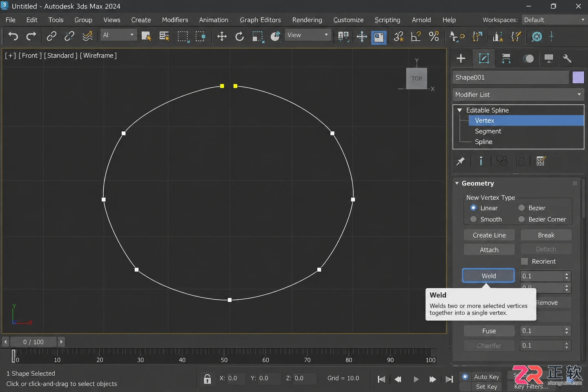Toggle Window/Crossing selection mode
Image resolution: width=588 pixels, height=392 pixels.
[x=200, y=37]
